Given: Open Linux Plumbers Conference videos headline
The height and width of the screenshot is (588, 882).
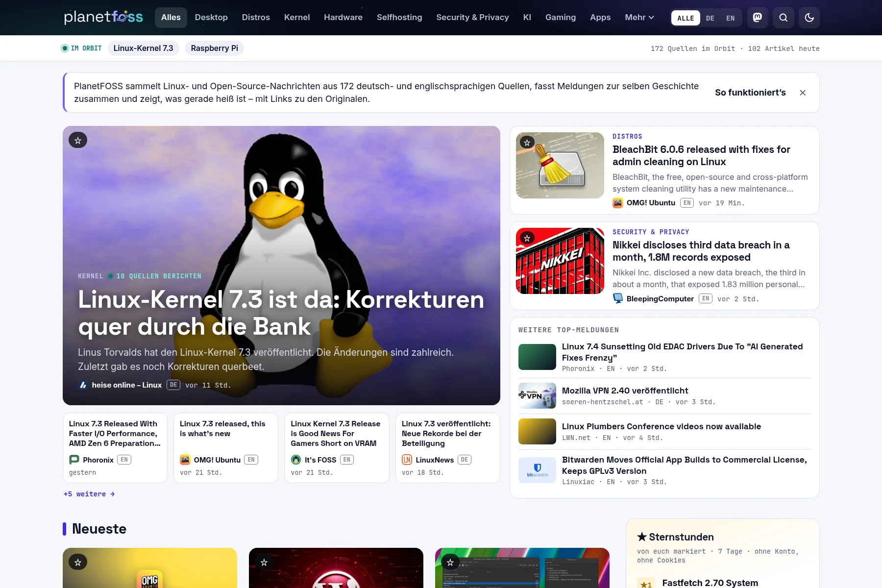Looking at the screenshot, I should click(661, 426).
